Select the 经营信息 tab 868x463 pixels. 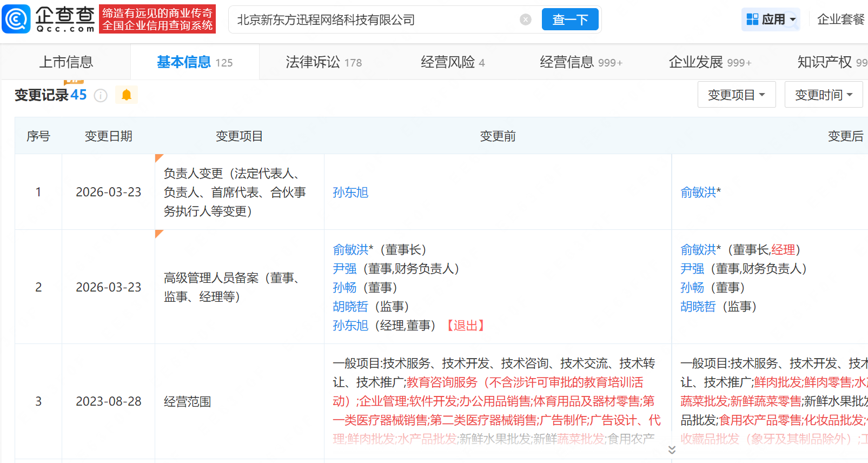(580, 62)
